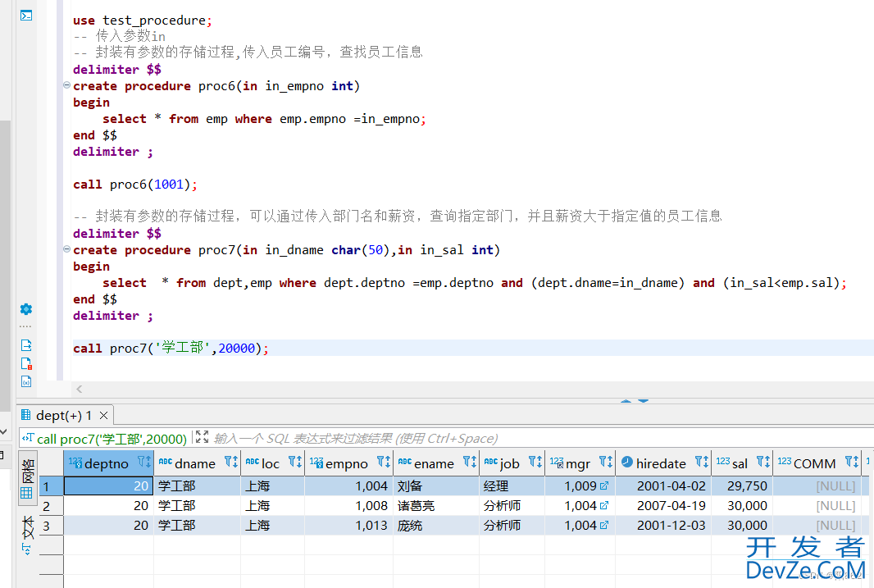Click the empno cell 1,013
The image size is (874, 588).
point(349,525)
